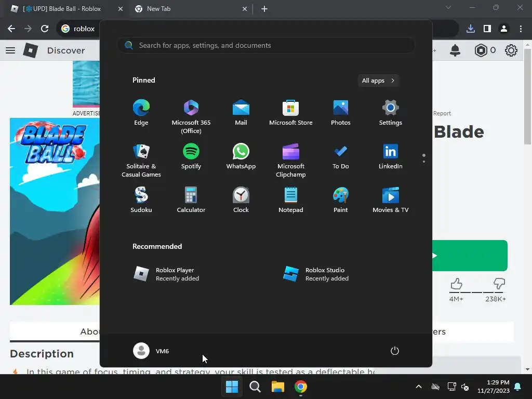Screen dimensions: 532x399
Task: Open Paint
Action: tap(341, 200)
